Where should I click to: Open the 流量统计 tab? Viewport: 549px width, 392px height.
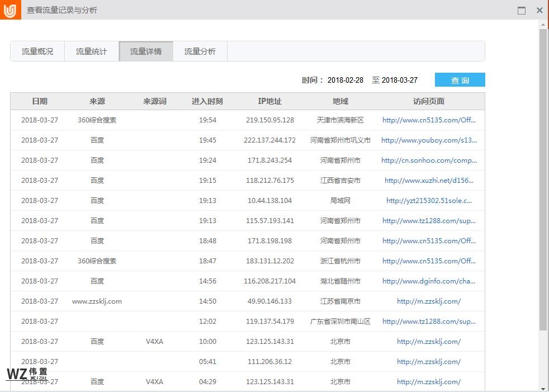pyautogui.click(x=91, y=51)
